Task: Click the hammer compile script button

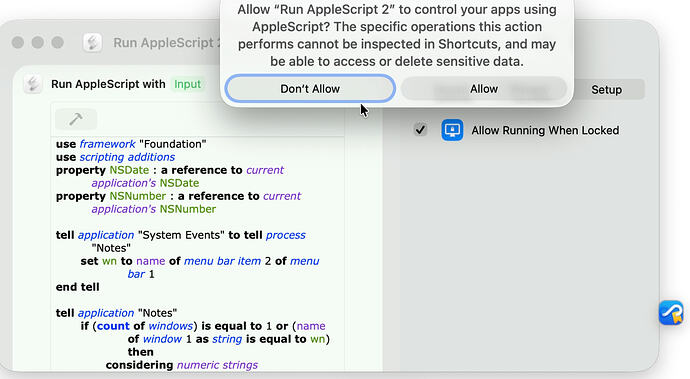Action: point(76,119)
